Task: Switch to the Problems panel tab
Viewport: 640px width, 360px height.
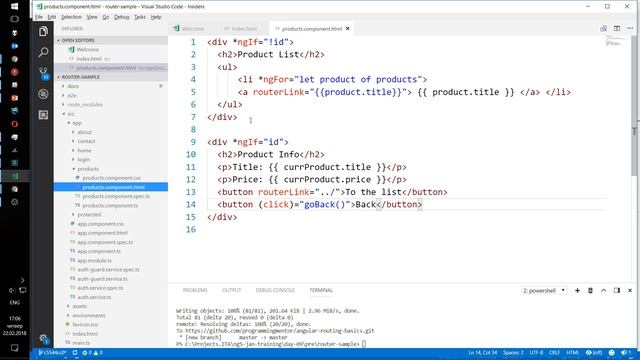Action: [195, 290]
